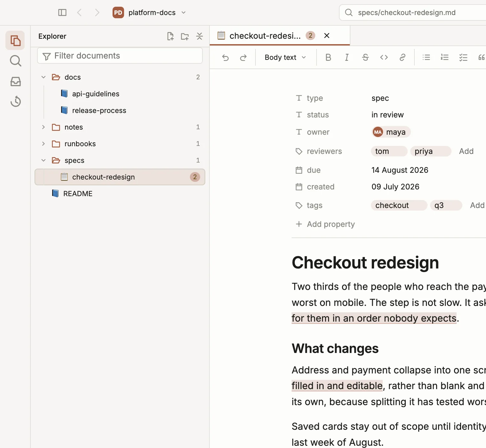Edit the spec type value

[x=380, y=98]
